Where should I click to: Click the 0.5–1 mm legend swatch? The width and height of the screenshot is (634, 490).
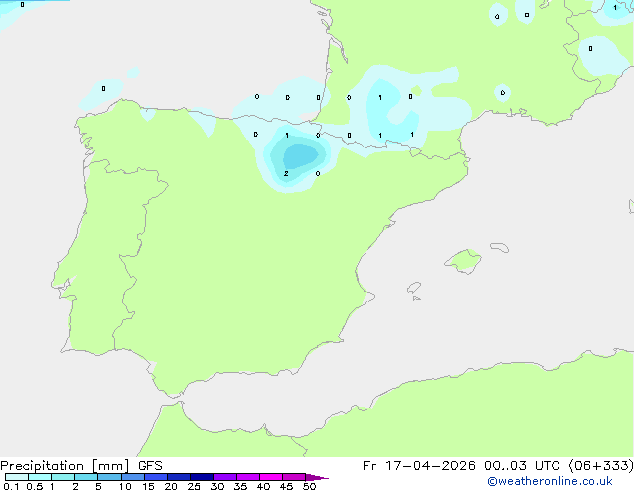tap(40, 477)
